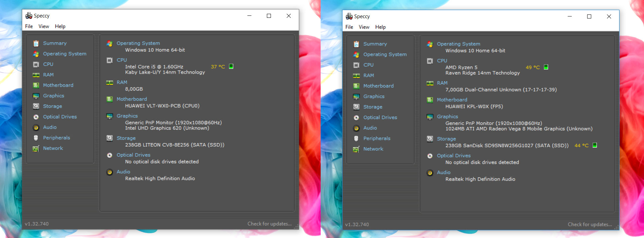Open Help menu in the left Speccy window

60,26
